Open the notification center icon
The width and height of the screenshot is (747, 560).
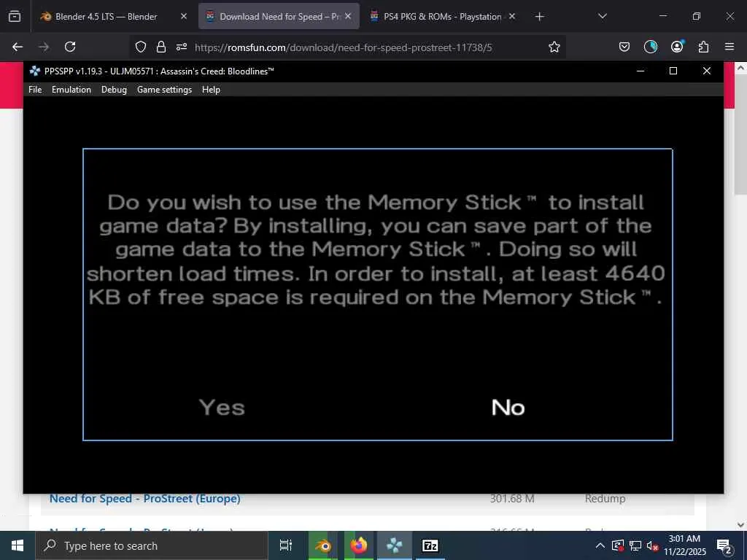click(x=724, y=546)
